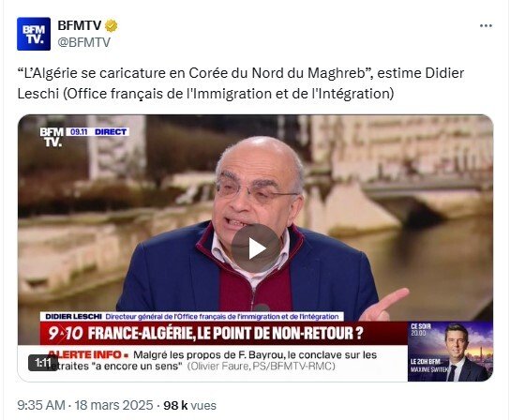Image resolution: width=510 pixels, height=420 pixels.
Task: Open the @BFMTV handle link
Action: tap(84, 42)
